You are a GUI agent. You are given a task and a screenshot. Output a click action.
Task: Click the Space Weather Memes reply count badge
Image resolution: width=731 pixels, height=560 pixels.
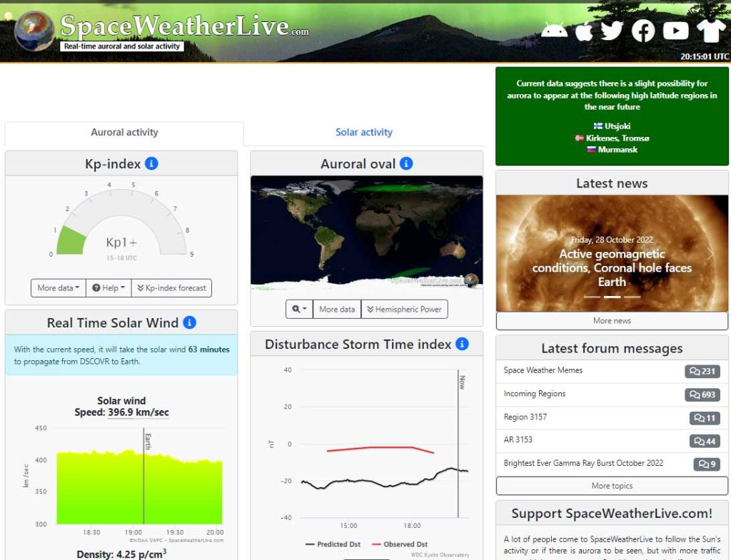702,372
